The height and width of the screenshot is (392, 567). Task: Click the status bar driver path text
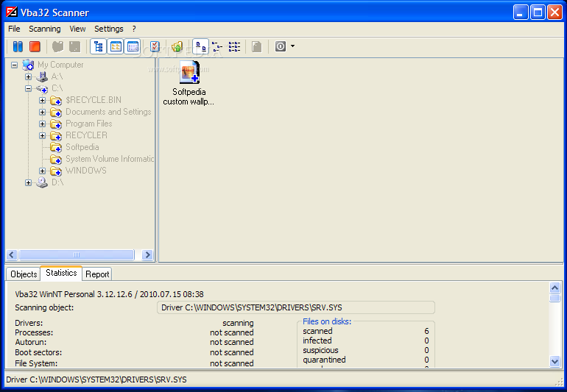tap(96, 379)
